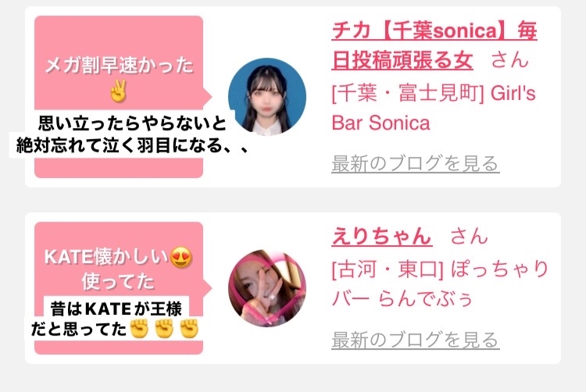
Task: Click the KATE懐かしい pink comment bubble
Action: click(x=119, y=288)
